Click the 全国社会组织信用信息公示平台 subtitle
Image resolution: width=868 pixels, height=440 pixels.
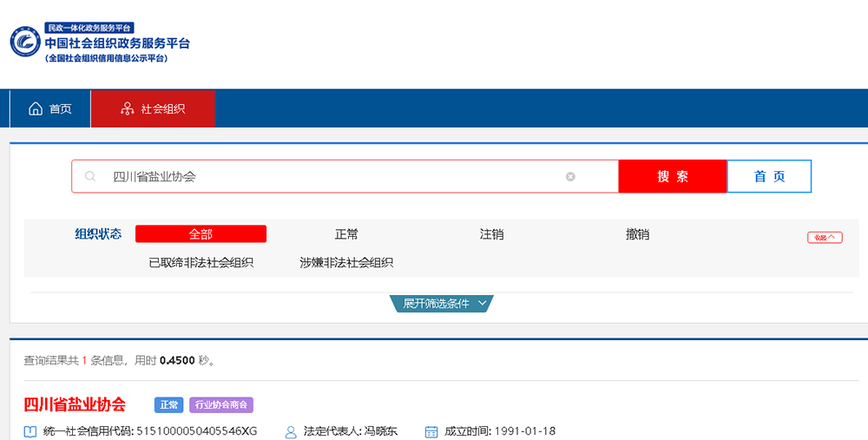click(x=106, y=58)
